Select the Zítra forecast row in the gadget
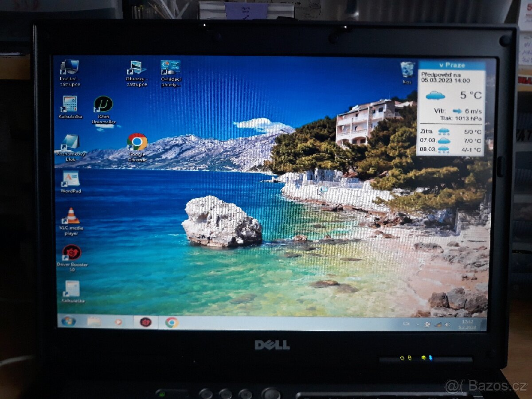532x399 pixels. click(x=450, y=131)
